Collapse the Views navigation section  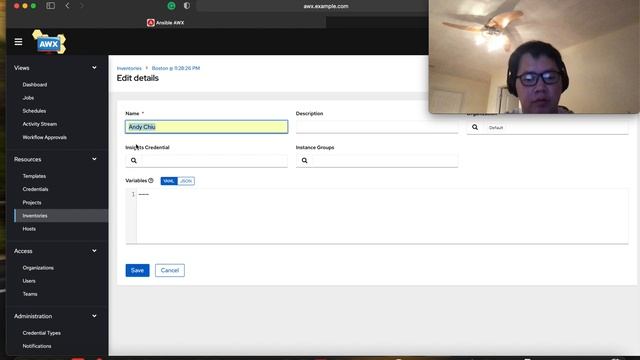[94, 68]
